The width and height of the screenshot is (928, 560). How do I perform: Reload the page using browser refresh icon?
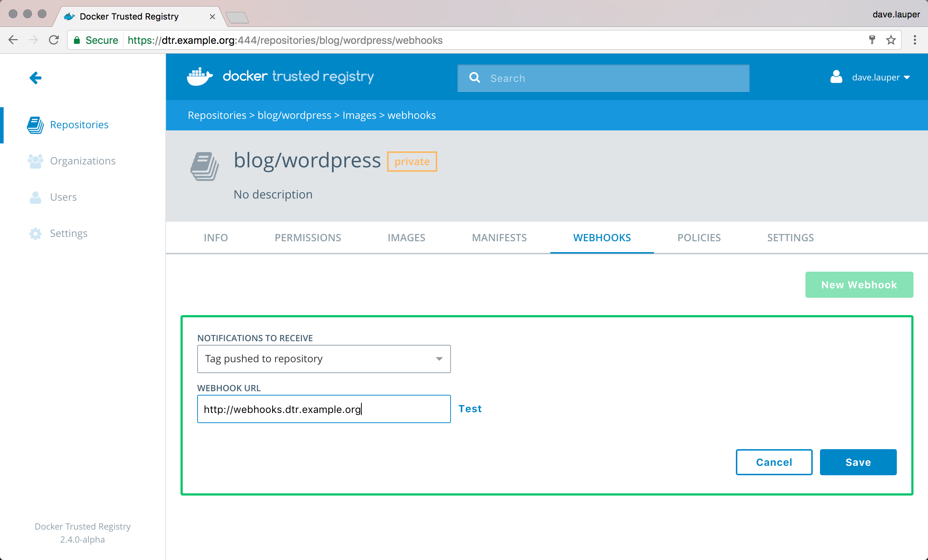(x=54, y=40)
